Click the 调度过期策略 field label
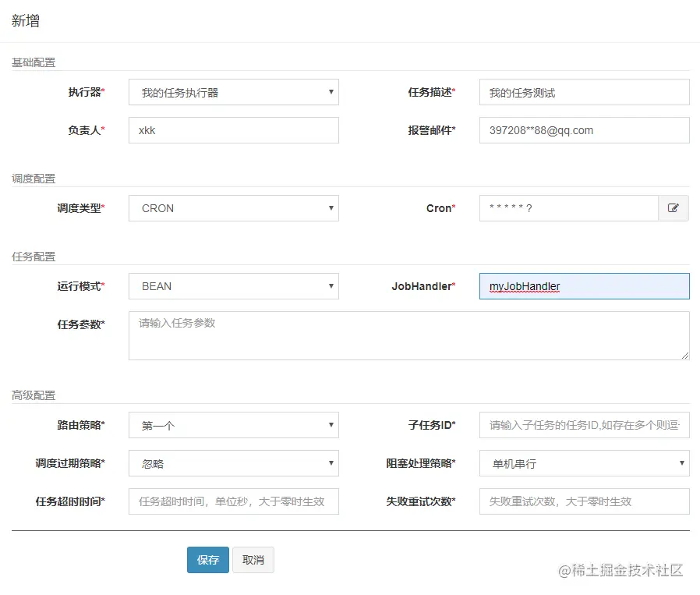Viewport: 700px width, 595px height. tap(70, 463)
